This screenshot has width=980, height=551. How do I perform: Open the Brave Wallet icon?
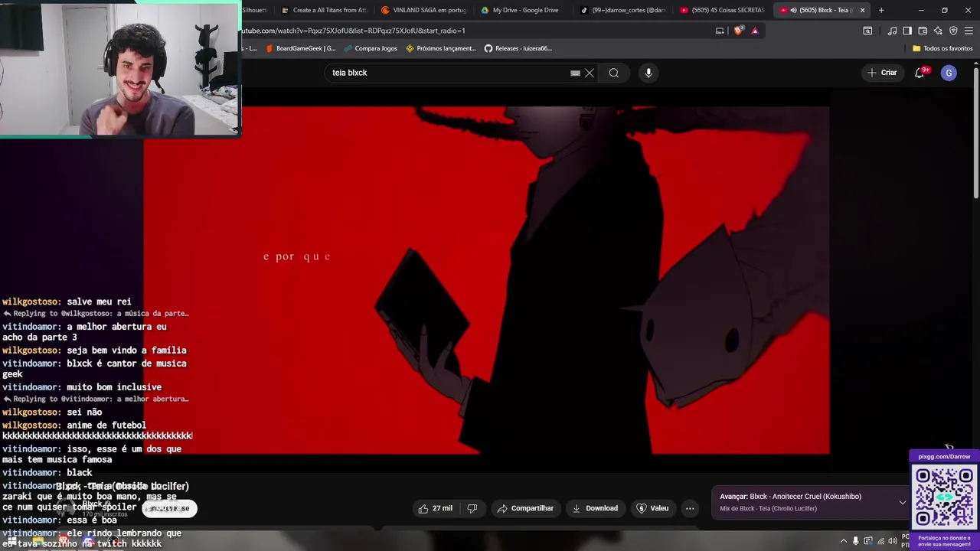pos(923,31)
